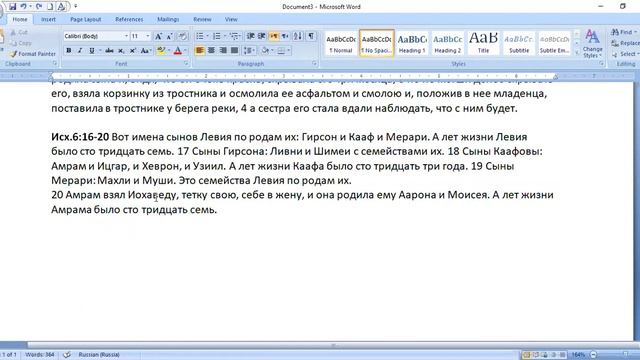The height and width of the screenshot is (360, 640).
Task: Customize Quick Access Toolbar dropdown
Action: pyautogui.click(x=76, y=7)
